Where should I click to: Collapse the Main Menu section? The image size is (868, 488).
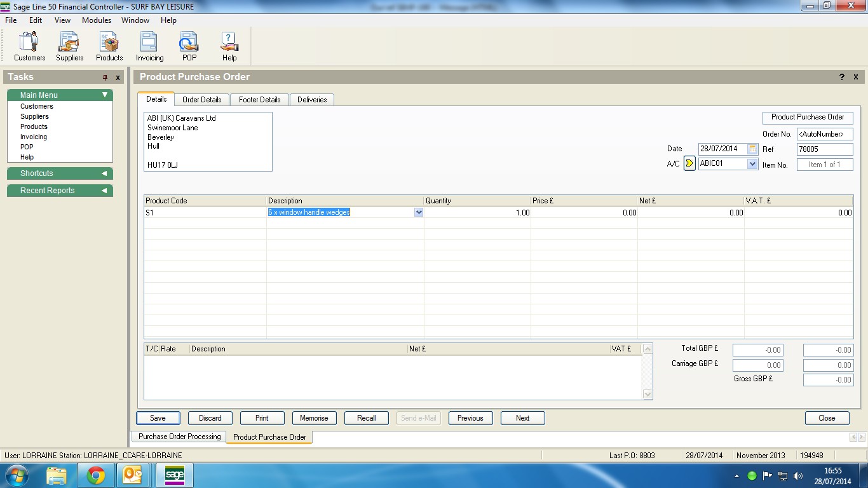pyautogui.click(x=105, y=95)
